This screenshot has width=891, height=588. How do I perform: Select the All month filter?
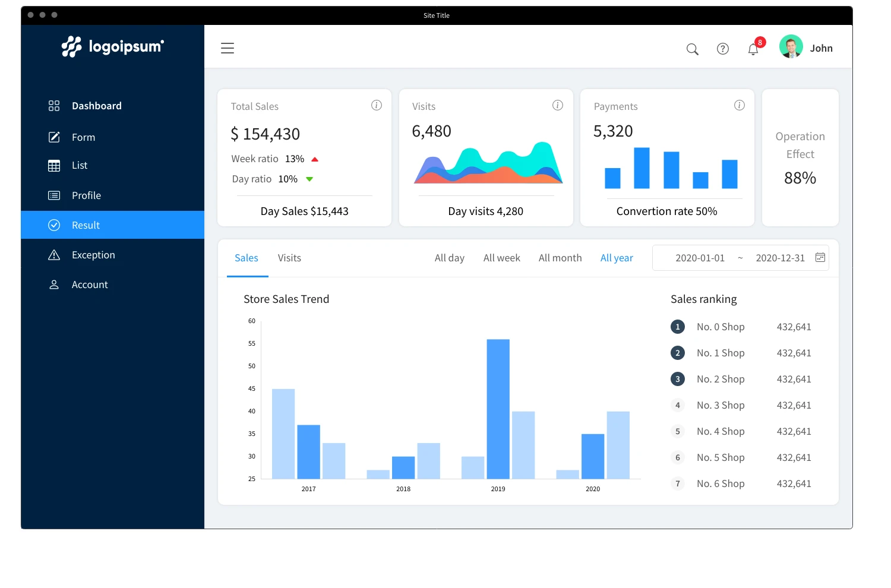pyautogui.click(x=560, y=258)
